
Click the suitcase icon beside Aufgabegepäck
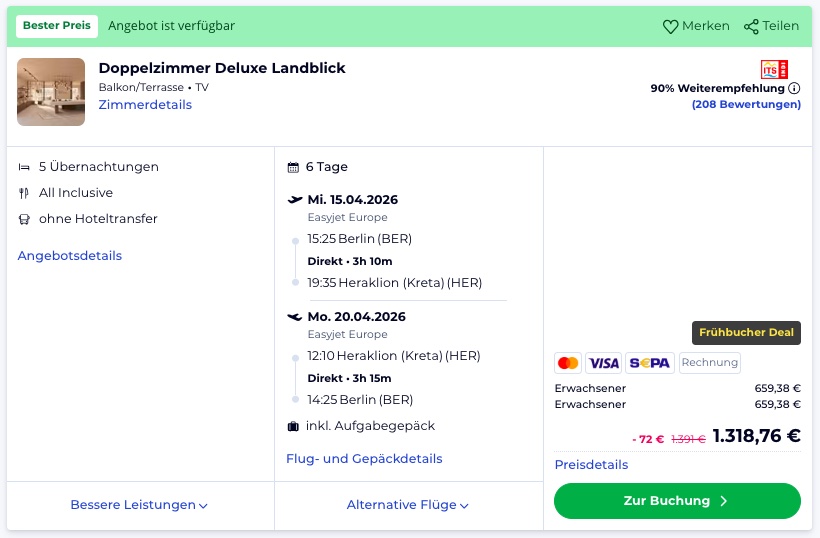pos(293,426)
